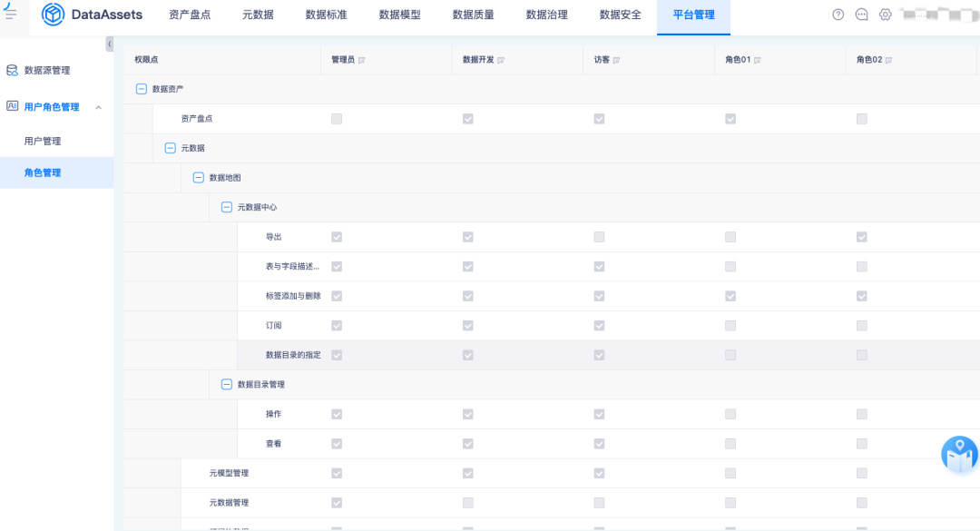Screen dimensions: 980x531
Task: Click the 用户角色管理 sidebar icon
Action: [x=12, y=106]
